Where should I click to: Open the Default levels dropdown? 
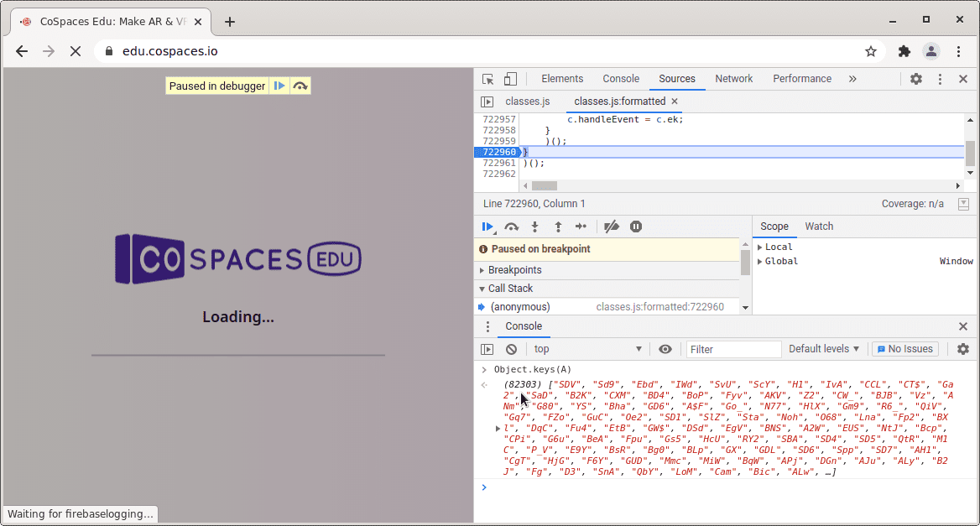pos(824,349)
